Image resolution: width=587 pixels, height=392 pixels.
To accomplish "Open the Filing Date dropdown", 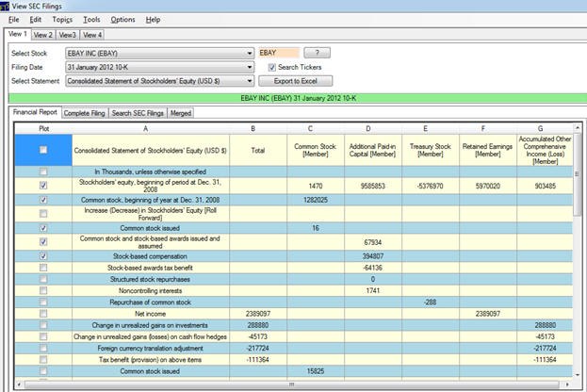I will (x=249, y=68).
